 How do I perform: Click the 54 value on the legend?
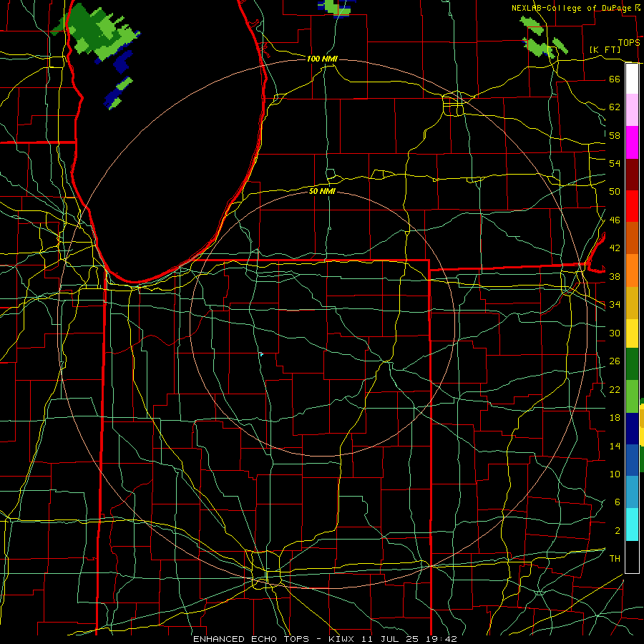615,163
